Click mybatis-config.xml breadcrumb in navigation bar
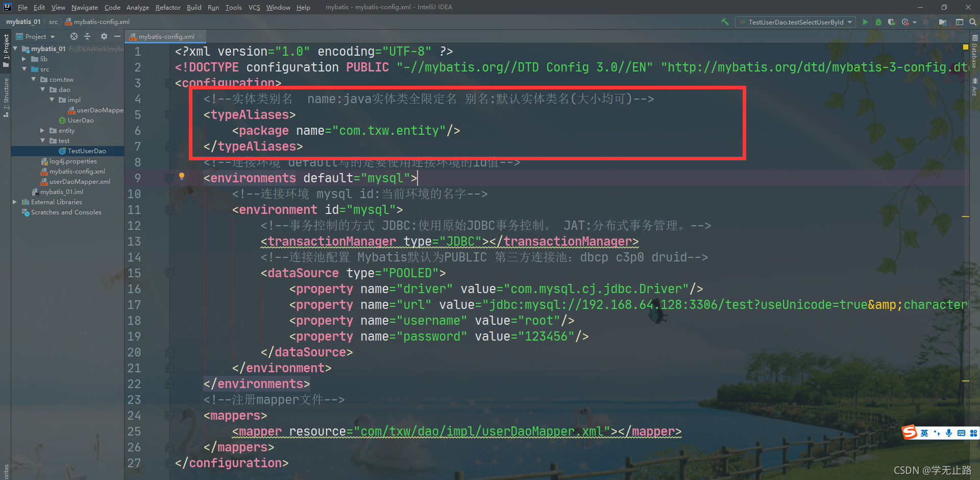The image size is (980, 480). pyautogui.click(x=97, y=21)
